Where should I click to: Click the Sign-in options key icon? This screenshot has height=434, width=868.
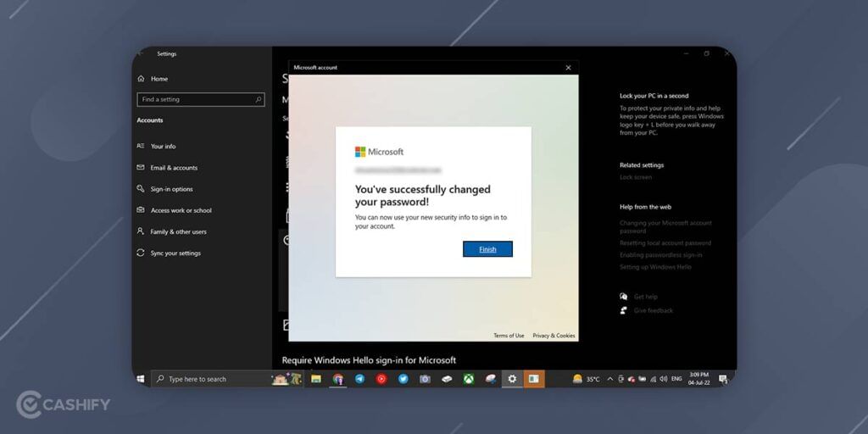coord(141,189)
